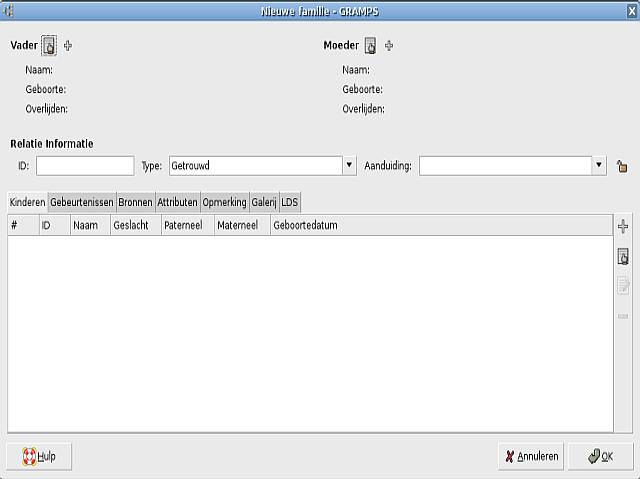640x479 pixels.
Task: Select existing person as Vader
Action: pyautogui.click(x=49, y=45)
